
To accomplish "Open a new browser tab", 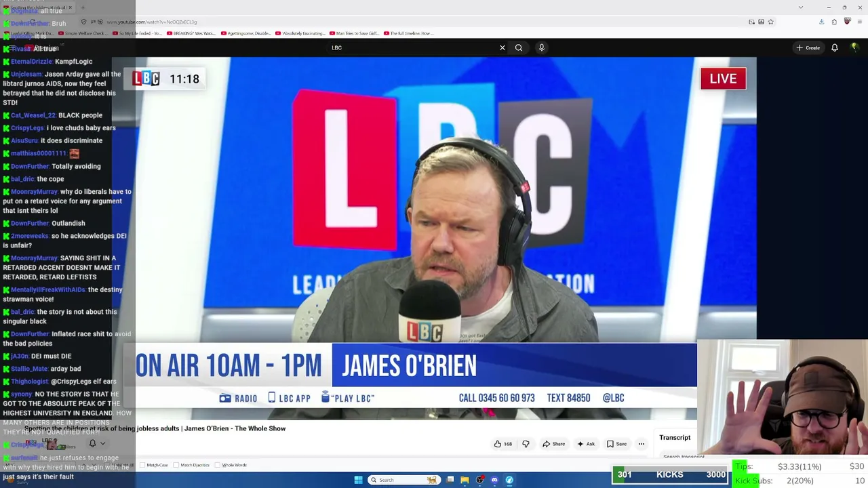I will coord(83,8).
